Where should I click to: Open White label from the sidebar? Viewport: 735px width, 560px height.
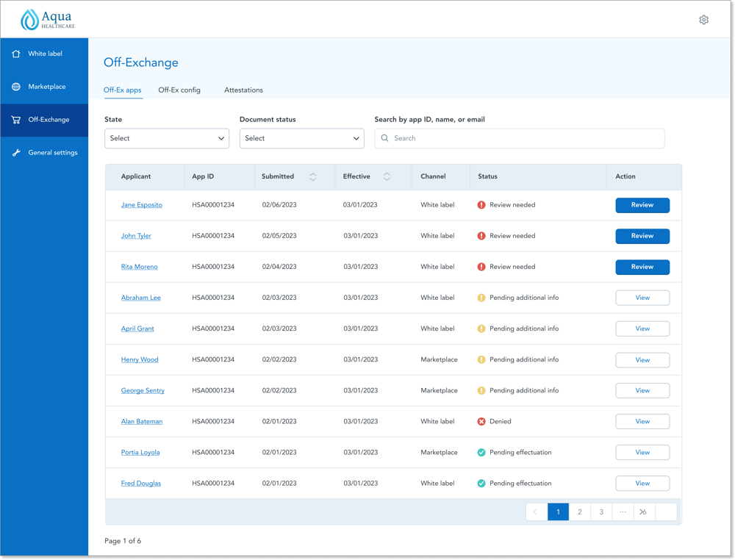44,54
